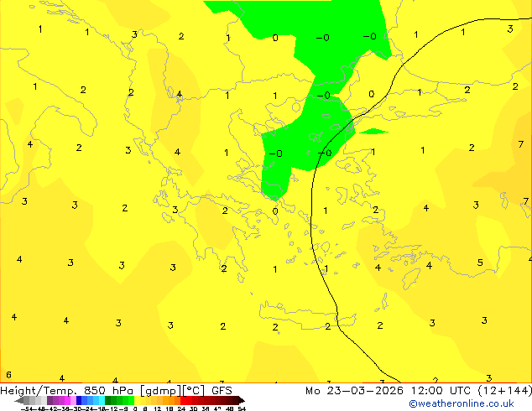This screenshot has height=411, width=532.
Task: Click the "12" legend scale label
Action: tap(158, 408)
